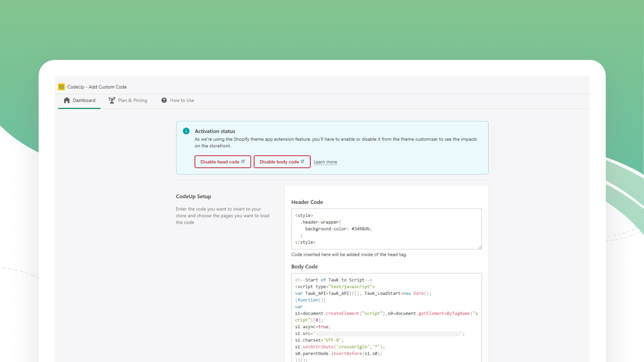Click the CodeUp Setup heading
This screenshot has width=644, height=362.
tap(194, 197)
